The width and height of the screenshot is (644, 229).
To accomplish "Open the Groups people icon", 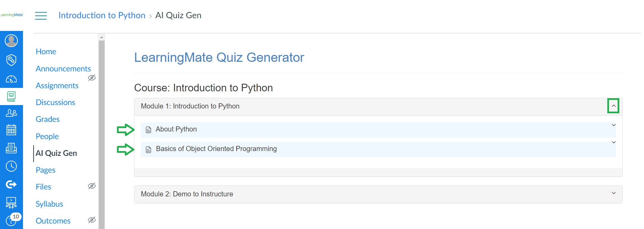I will (11, 113).
